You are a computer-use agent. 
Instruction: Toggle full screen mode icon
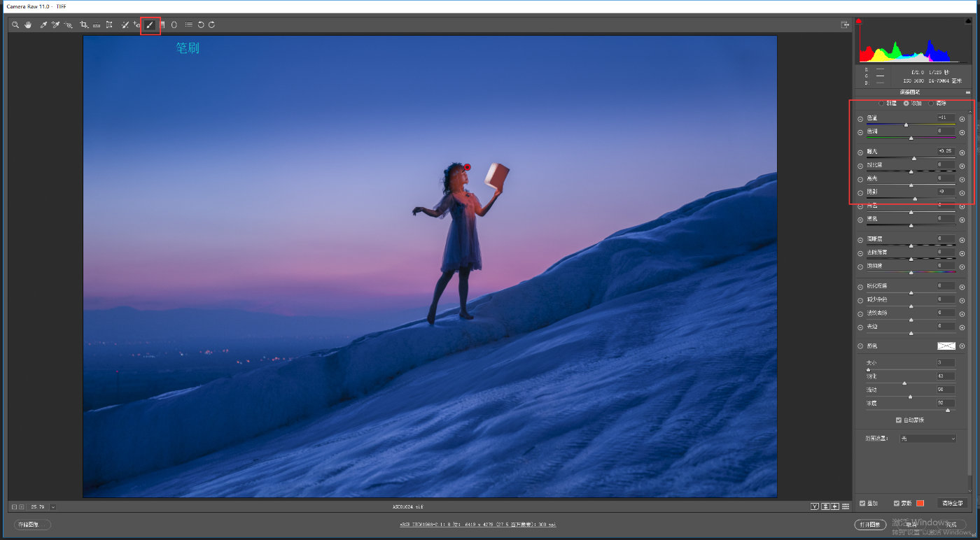845,25
